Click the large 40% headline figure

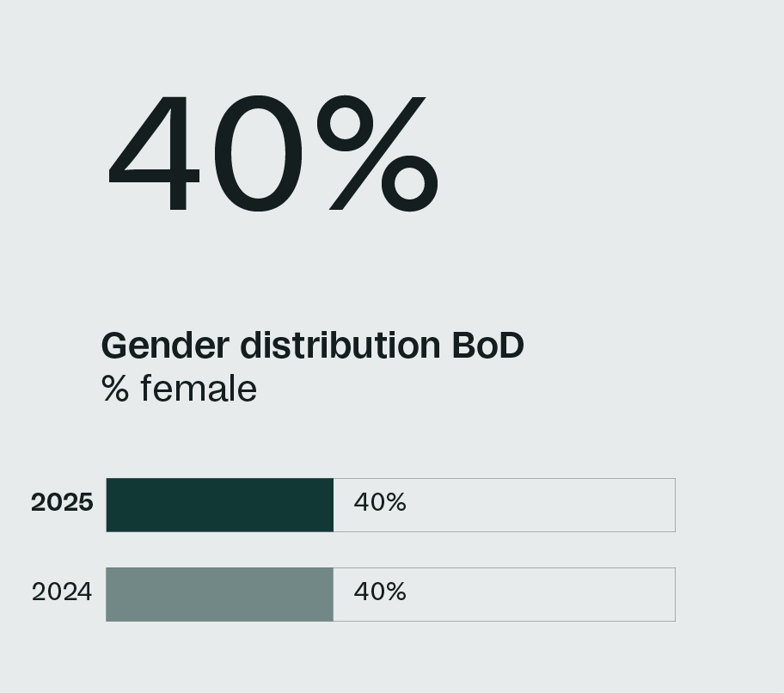[x=273, y=153]
